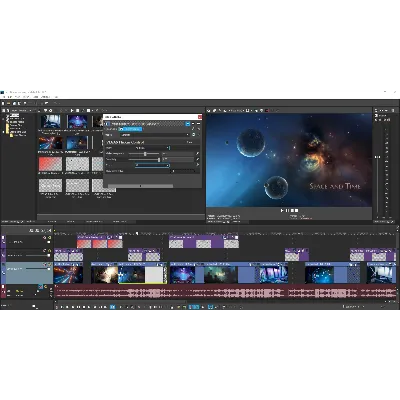Open the File menu

[3, 97]
